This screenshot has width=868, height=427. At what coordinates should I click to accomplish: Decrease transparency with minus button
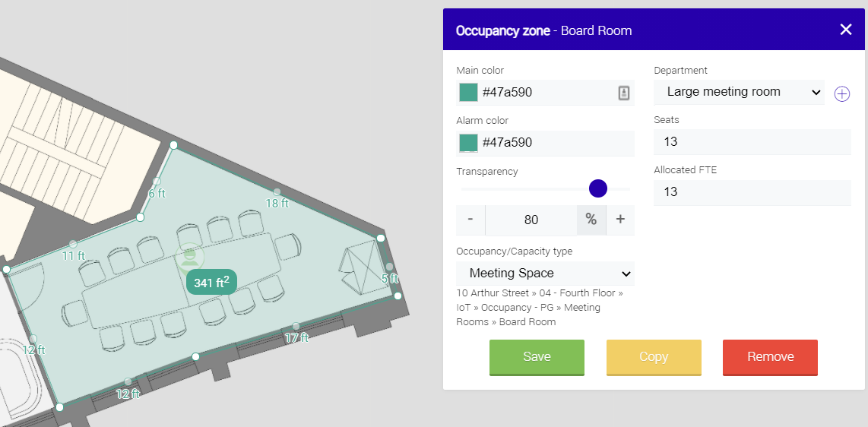pyautogui.click(x=470, y=220)
